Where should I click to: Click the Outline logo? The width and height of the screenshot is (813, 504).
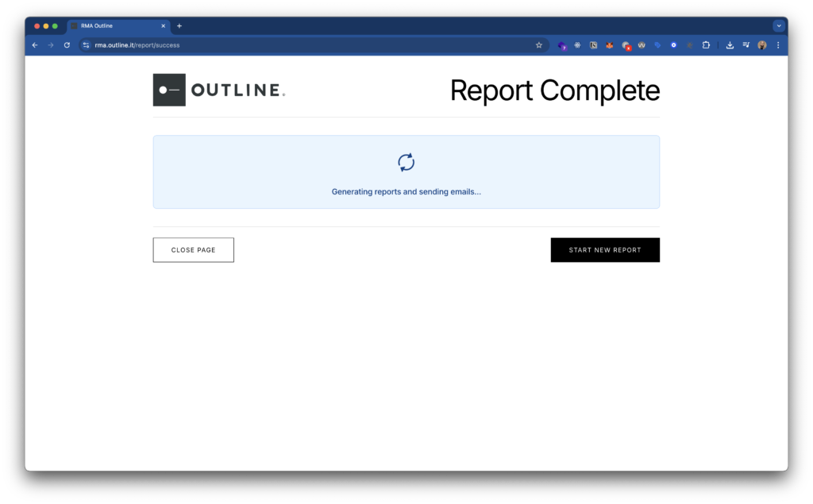(219, 90)
